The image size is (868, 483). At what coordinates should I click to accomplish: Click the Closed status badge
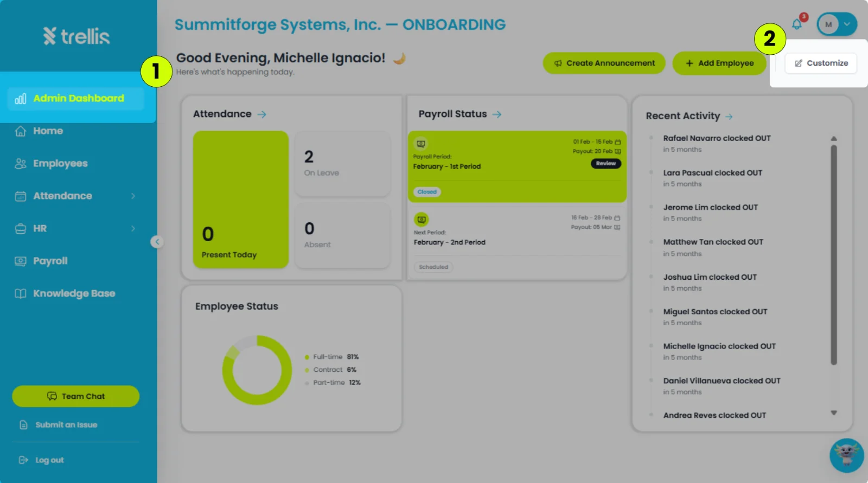[x=427, y=192]
